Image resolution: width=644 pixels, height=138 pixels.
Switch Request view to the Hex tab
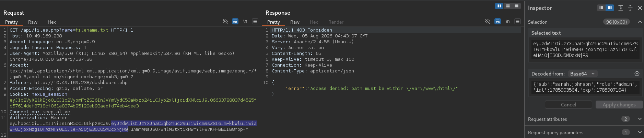pos(52,22)
